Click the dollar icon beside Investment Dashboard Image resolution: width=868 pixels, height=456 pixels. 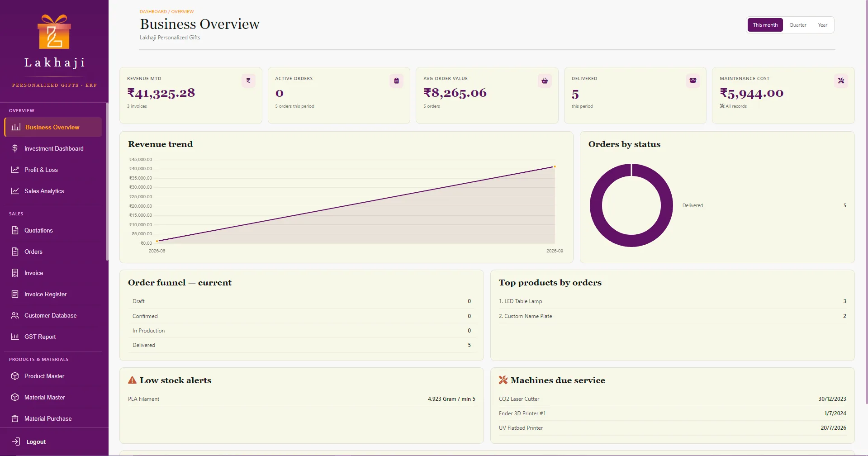[15, 148]
